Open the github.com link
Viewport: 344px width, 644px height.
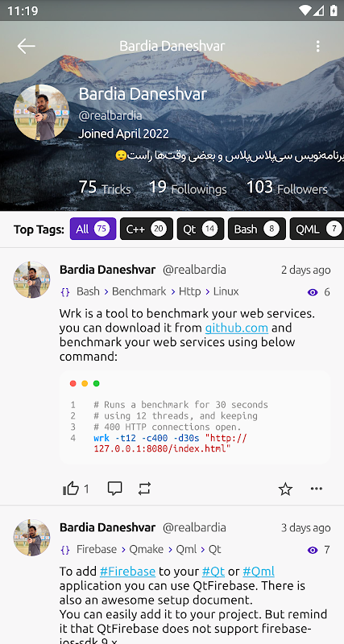(x=237, y=328)
